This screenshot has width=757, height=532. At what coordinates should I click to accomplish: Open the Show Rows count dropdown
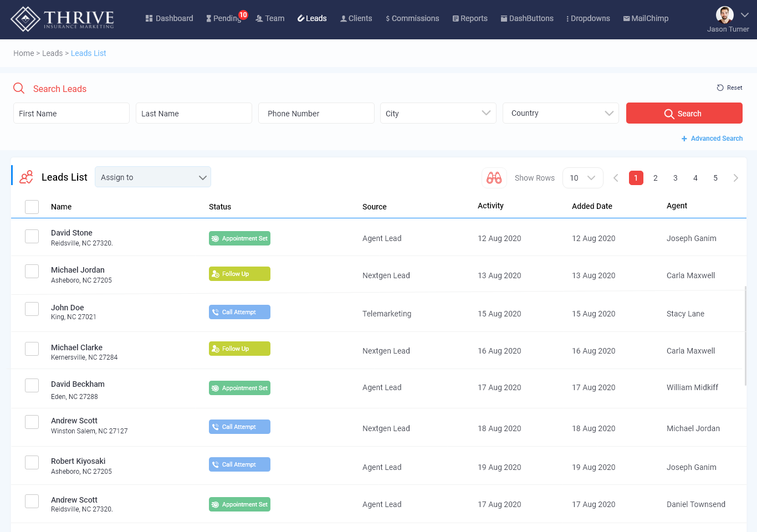[x=583, y=178]
